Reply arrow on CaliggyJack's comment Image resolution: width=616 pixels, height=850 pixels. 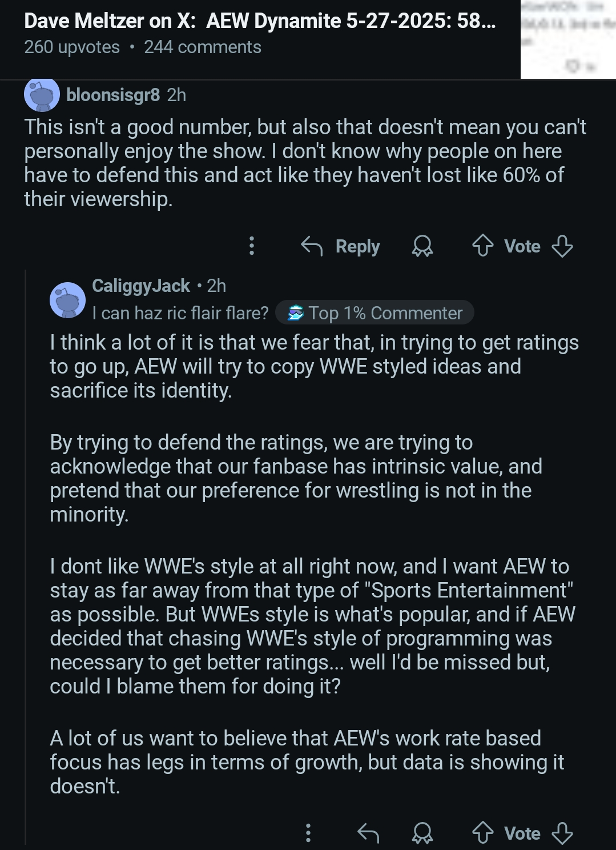point(368,833)
